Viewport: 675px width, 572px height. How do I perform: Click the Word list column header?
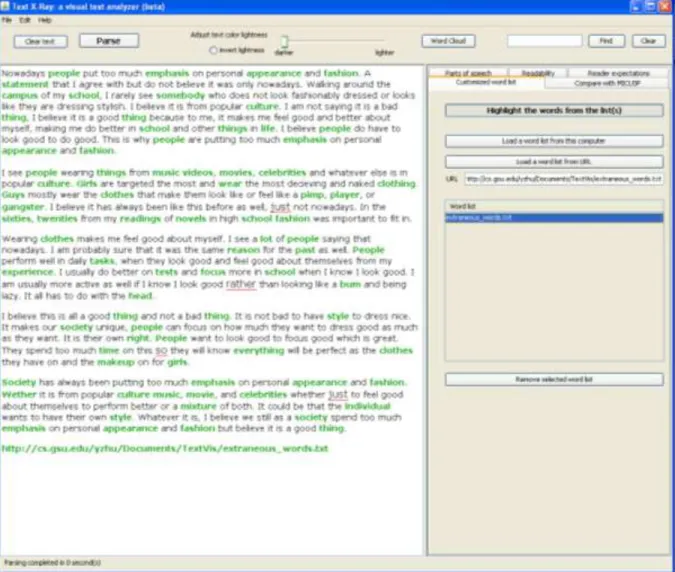pos(554,207)
